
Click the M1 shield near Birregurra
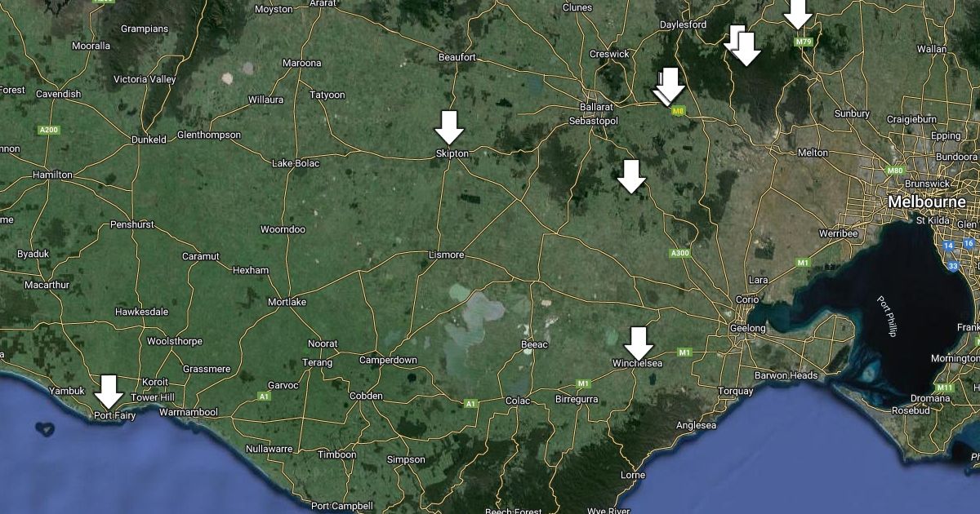pos(583,383)
